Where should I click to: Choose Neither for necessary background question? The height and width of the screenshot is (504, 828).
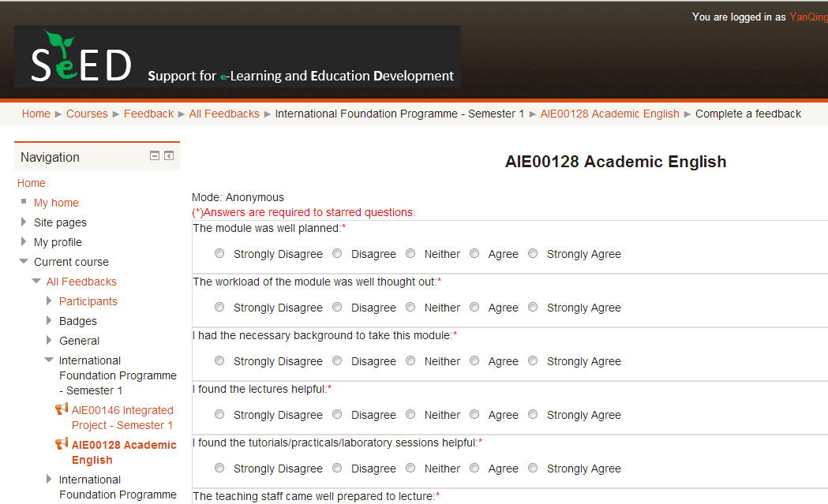tap(410, 361)
